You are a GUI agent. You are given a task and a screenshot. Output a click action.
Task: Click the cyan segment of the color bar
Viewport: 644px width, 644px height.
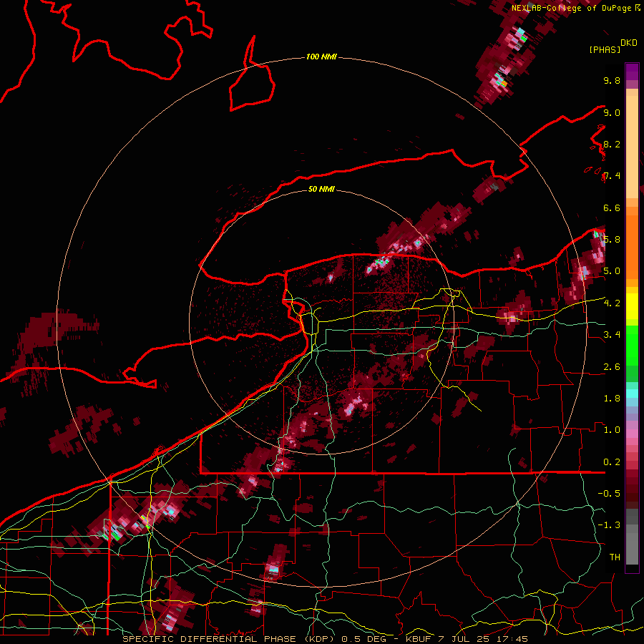(x=632, y=394)
